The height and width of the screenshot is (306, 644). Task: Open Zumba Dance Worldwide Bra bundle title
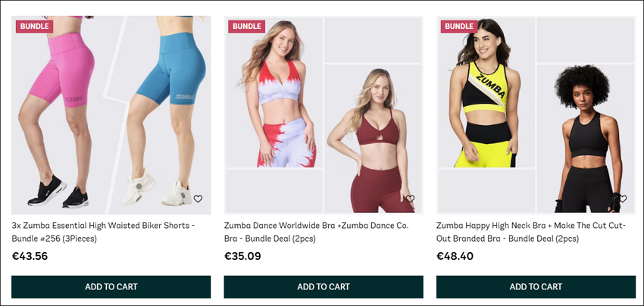pyautogui.click(x=316, y=232)
